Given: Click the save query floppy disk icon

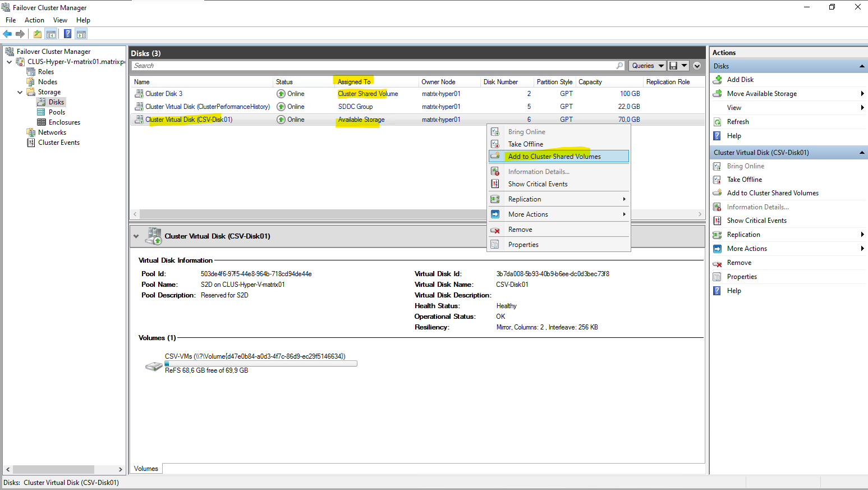Looking at the screenshot, I should pos(673,66).
